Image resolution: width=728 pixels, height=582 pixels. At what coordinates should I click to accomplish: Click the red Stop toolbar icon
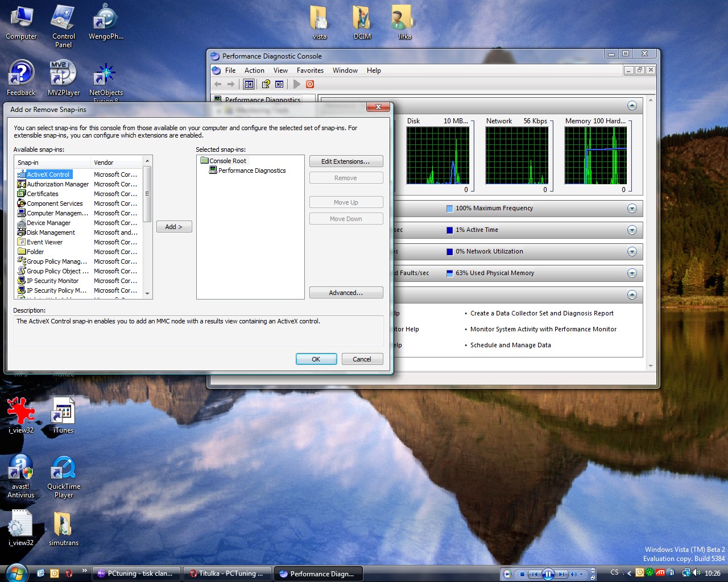[310, 84]
